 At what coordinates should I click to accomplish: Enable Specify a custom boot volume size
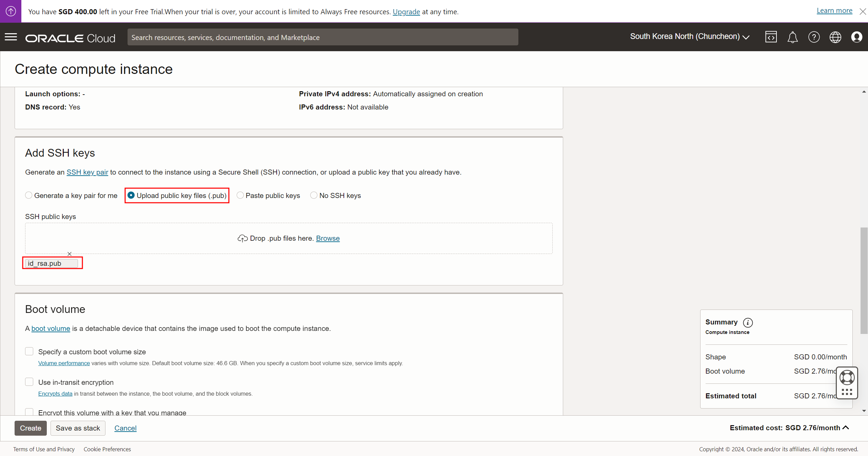[x=29, y=352]
